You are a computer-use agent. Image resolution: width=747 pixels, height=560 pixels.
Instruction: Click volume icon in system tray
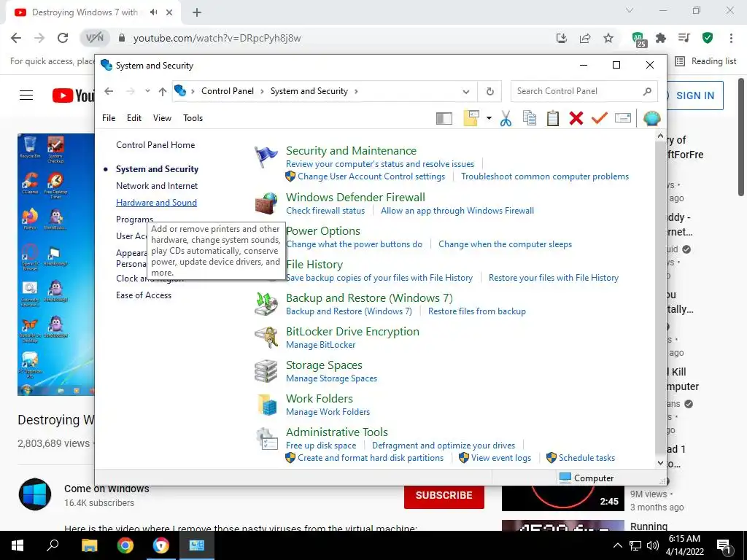[x=653, y=545]
